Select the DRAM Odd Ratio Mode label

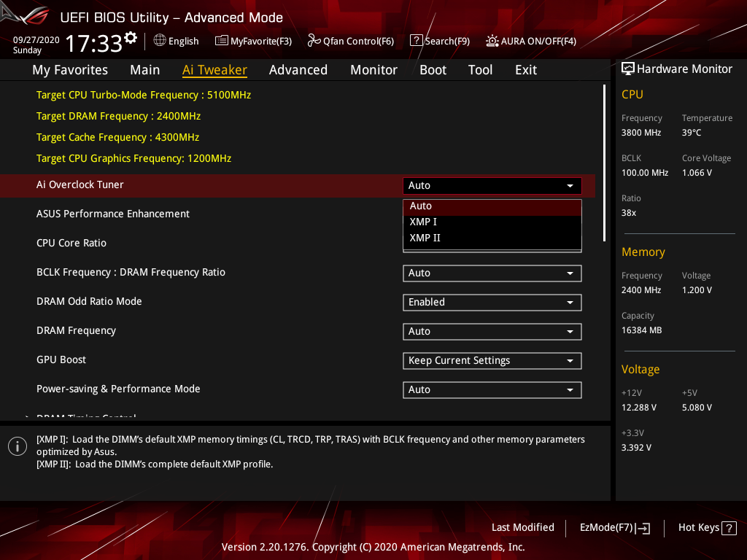[89, 301]
